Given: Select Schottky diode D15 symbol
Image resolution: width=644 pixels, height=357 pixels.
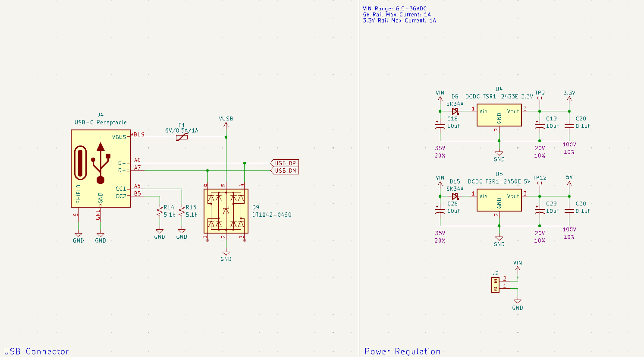Looking at the screenshot, I should tap(455, 196).
